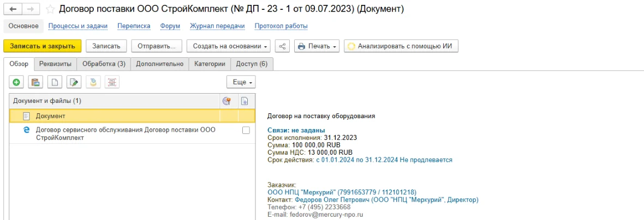Click the signature column header icon

point(226,101)
